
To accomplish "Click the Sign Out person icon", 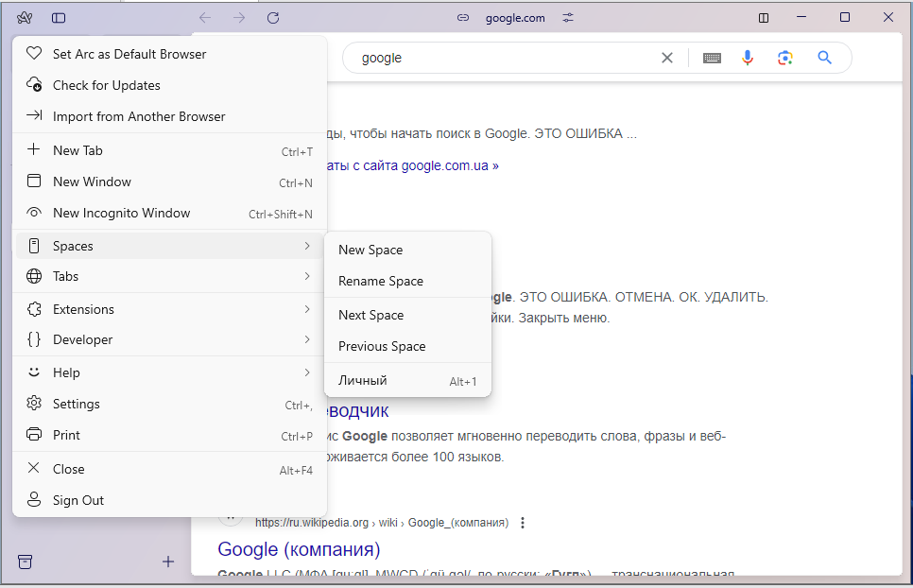I will click(x=34, y=499).
